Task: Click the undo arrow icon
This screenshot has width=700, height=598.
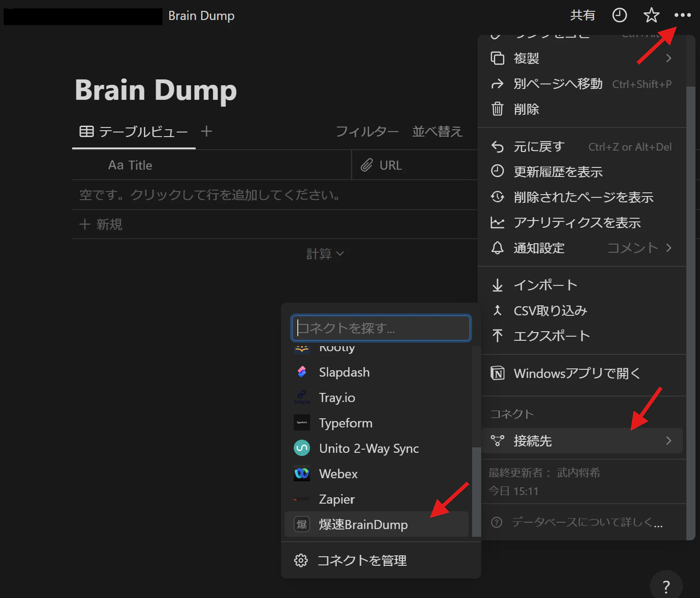Action: click(x=498, y=147)
